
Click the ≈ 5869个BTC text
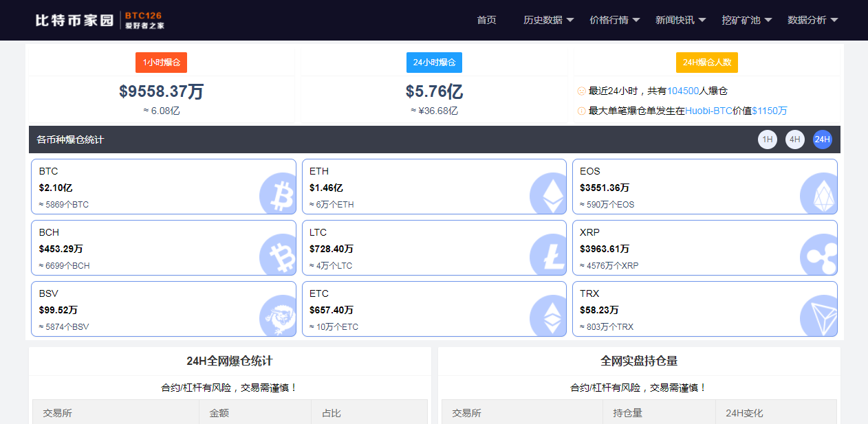coord(64,205)
